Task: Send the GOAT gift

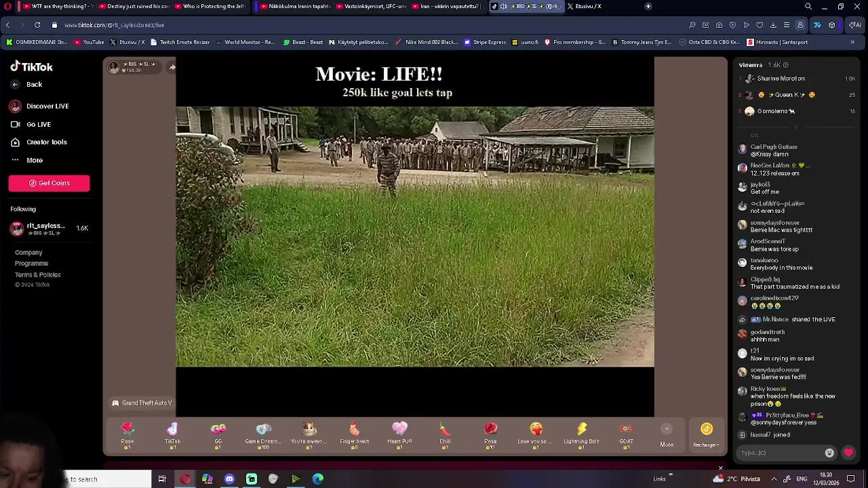Action: tap(626, 434)
